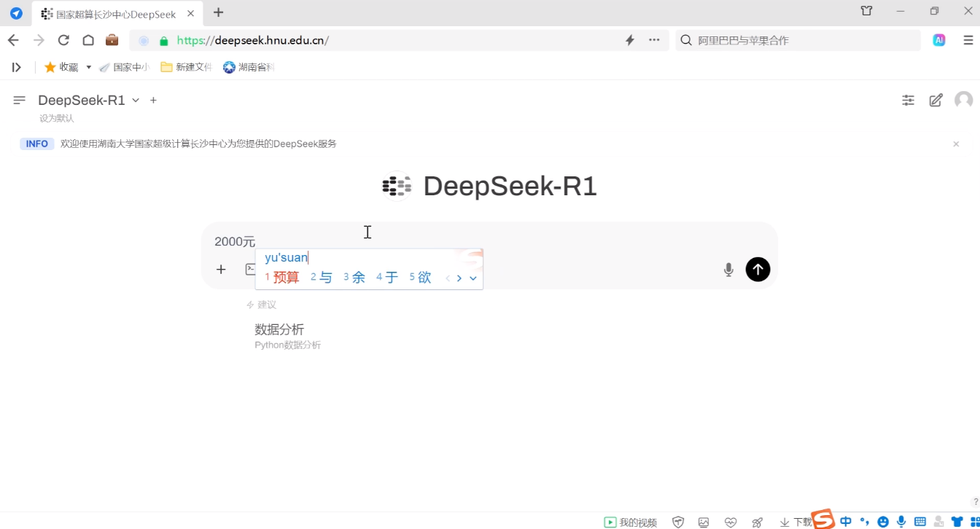Click the microphone voice input button
The height and width of the screenshot is (529, 980).
point(728,270)
